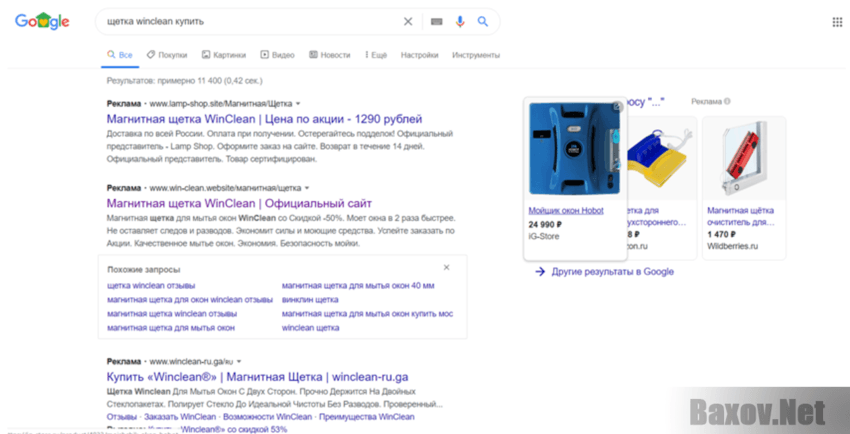Click the arrow icon beside Другие результаты

click(x=539, y=271)
